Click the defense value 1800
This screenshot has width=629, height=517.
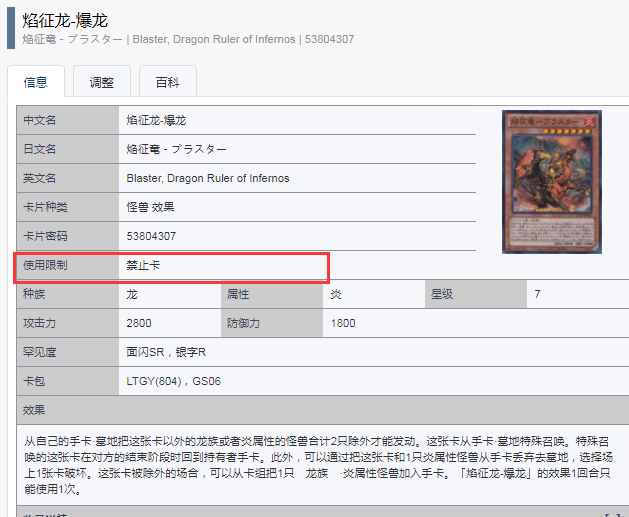[x=343, y=324]
